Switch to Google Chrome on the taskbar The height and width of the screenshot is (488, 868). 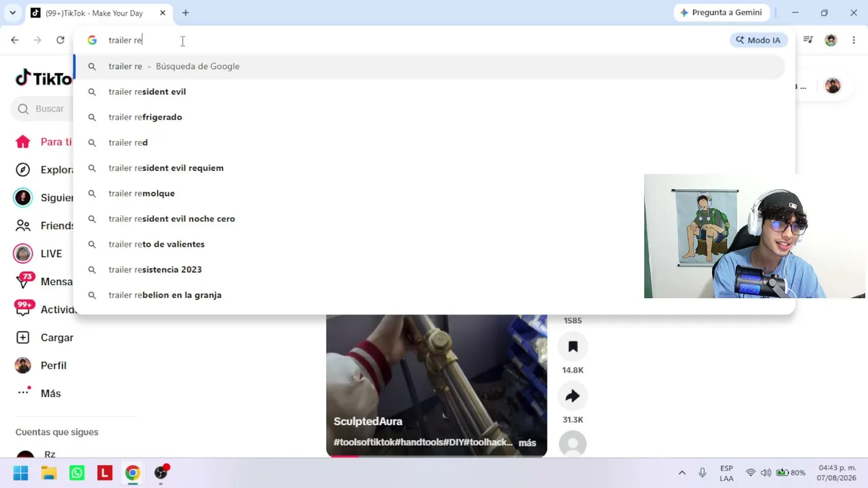click(132, 472)
